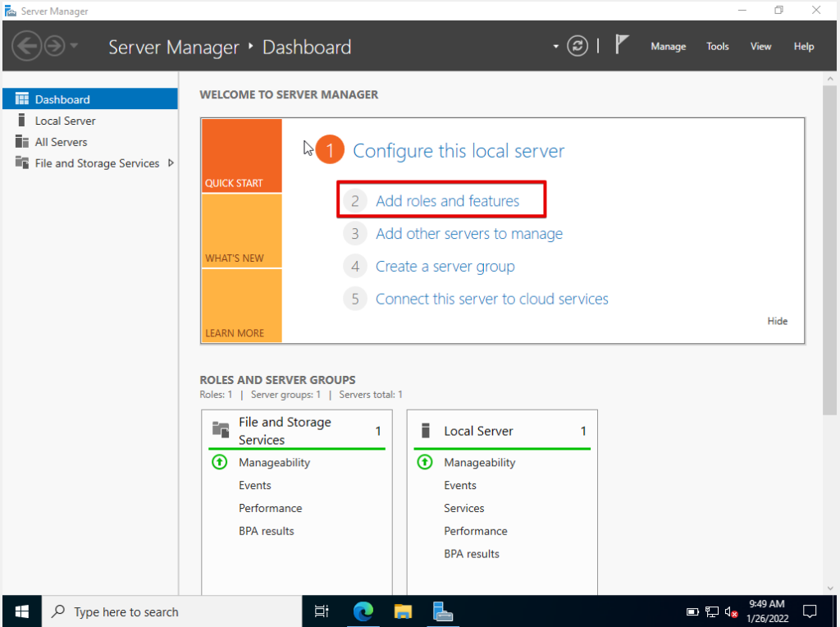The height and width of the screenshot is (627, 840).
Task: Open Task View from the taskbar
Action: click(321, 611)
